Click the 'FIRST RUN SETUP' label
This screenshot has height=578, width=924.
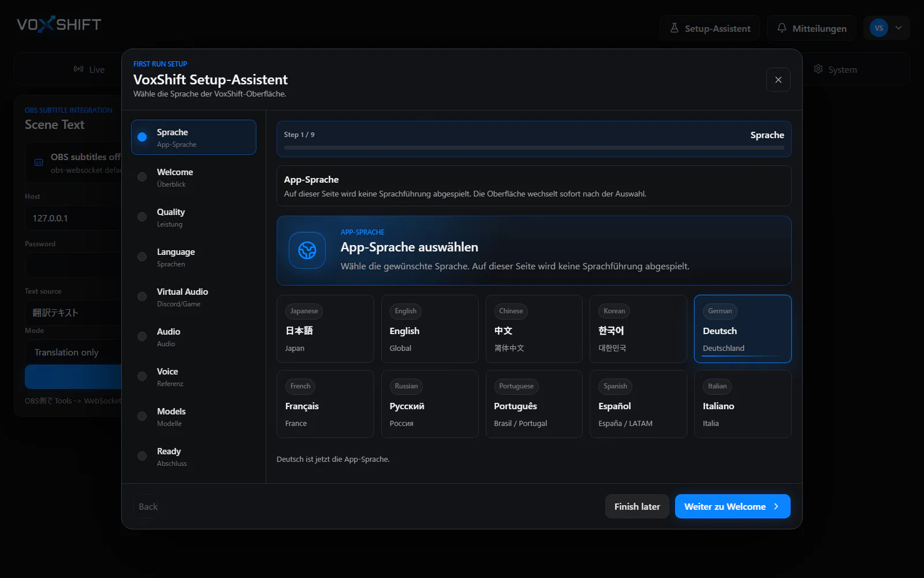(160, 64)
